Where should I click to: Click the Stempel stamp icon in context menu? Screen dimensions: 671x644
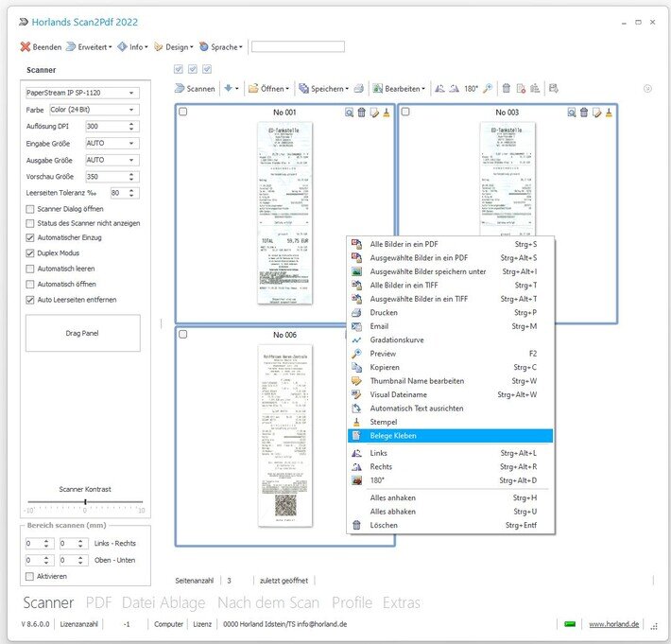point(356,422)
